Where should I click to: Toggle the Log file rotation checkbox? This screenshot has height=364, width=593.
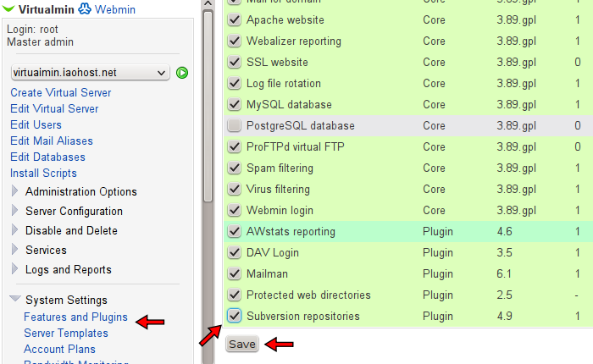coord(235,83)
